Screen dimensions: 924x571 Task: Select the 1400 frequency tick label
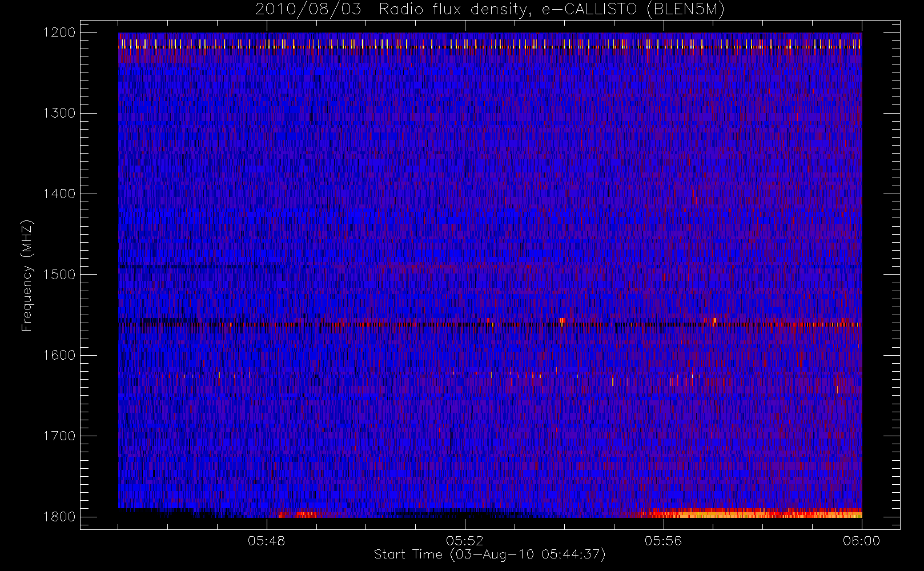(59, 194)
